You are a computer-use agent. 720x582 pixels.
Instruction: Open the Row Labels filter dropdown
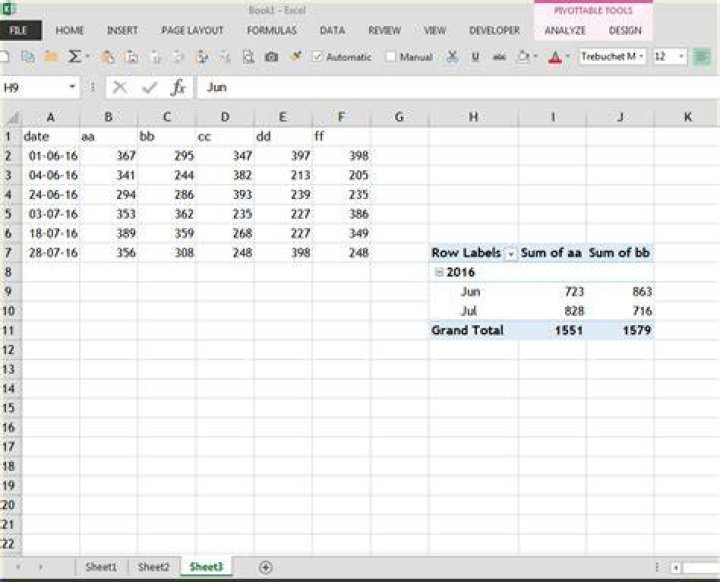[511, 254]
